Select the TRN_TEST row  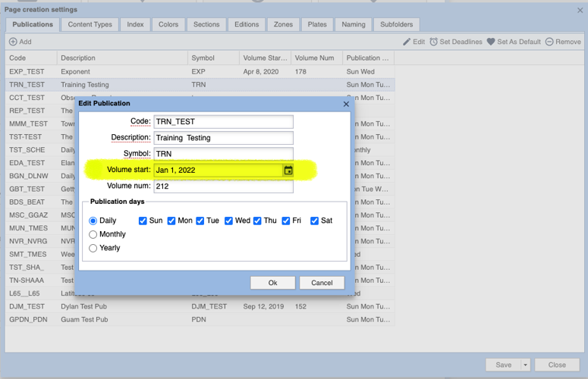tap(200, 85)
